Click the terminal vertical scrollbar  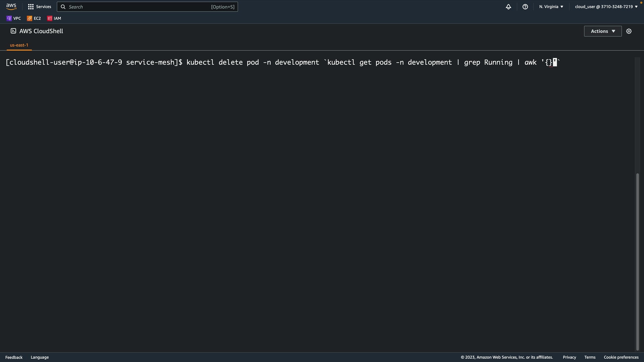pyautogui.click(x=638, y=261)
